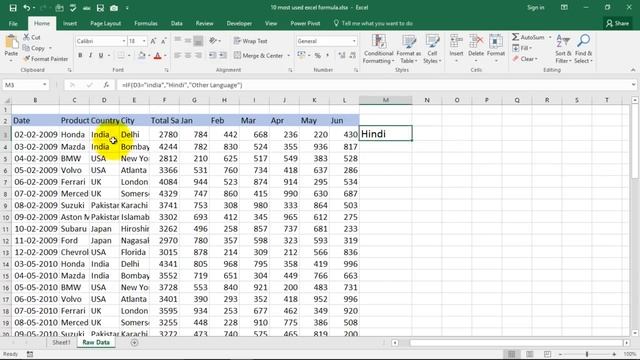Click Merge & Center
The height and width of the screenshot is (360, 640).
pyautogui.click(x=259, y=56)
